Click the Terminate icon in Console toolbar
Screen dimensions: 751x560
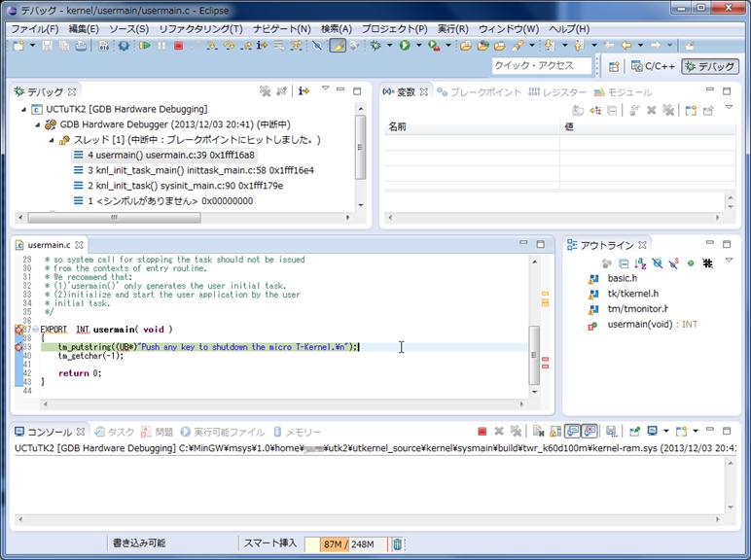pyautogui.click(x=482, y=432)
